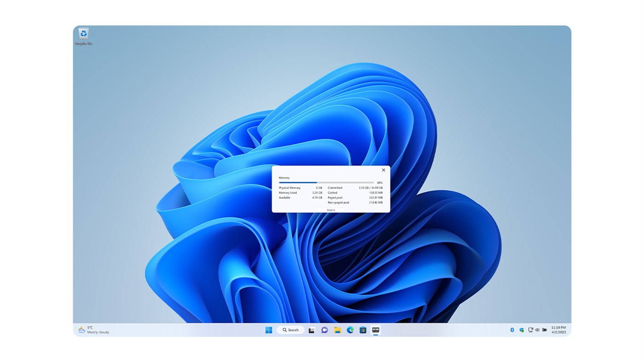Image resolution: width=644 pixels, height=362 pixels.
Task: Click the 4.74 GB available value
Action: [317, 197]
